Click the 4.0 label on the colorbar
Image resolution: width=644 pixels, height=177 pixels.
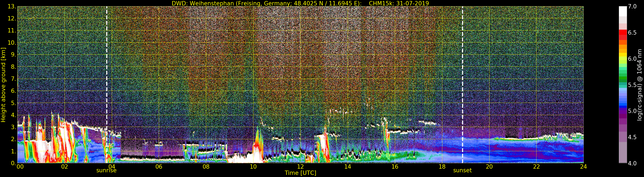click(x=632, y=163)
